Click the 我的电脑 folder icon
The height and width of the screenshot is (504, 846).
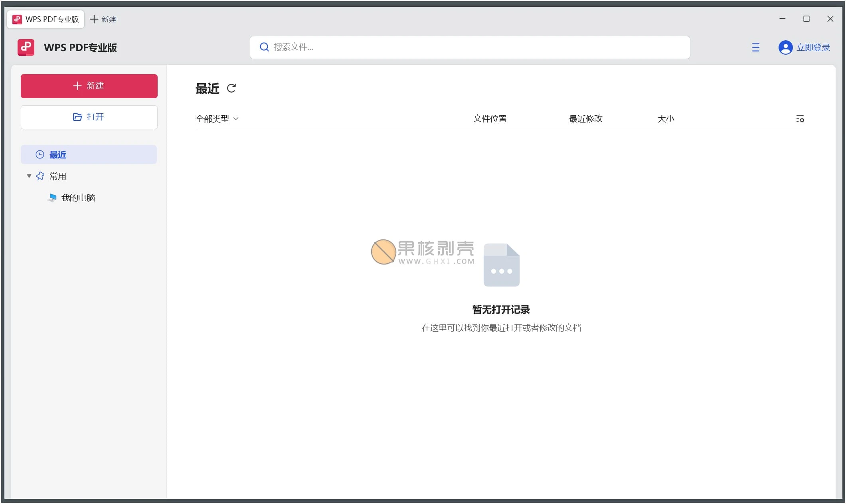pyautogui.click(x=52, y=197)
